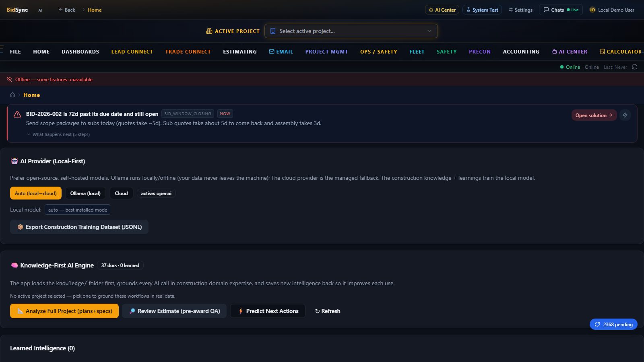
Task: Open the Chats Live panel
Action: click(561, 10)
